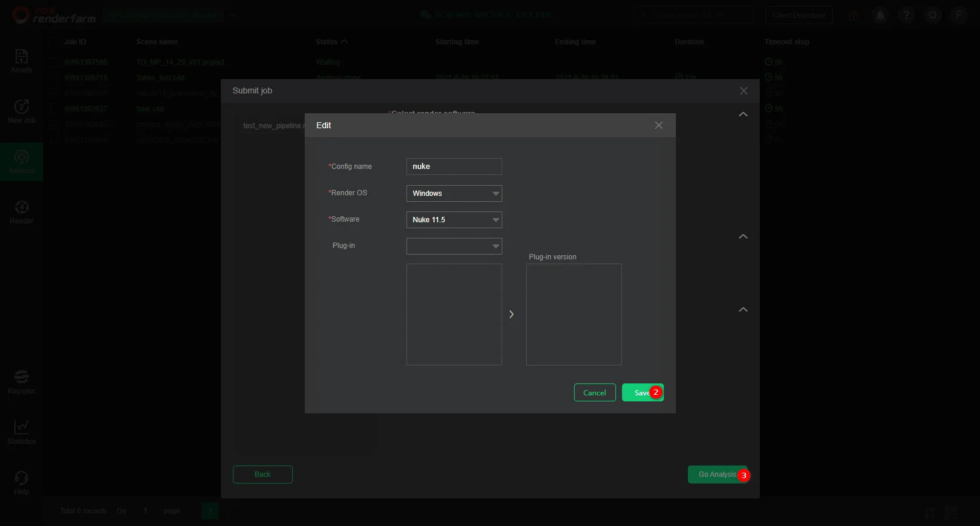Collapse the Select render software section
Viewport: 980px width, 526px height.
pos(743,114)
